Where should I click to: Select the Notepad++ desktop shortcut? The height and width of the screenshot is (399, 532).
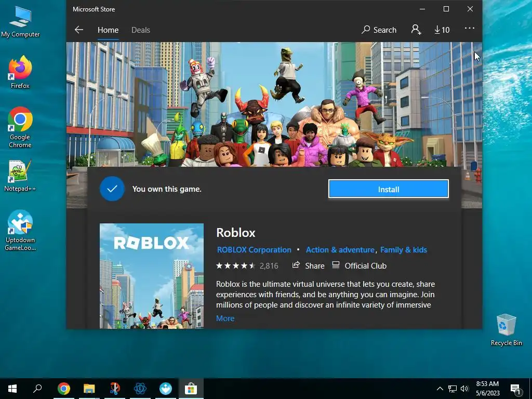coord(20,176)
